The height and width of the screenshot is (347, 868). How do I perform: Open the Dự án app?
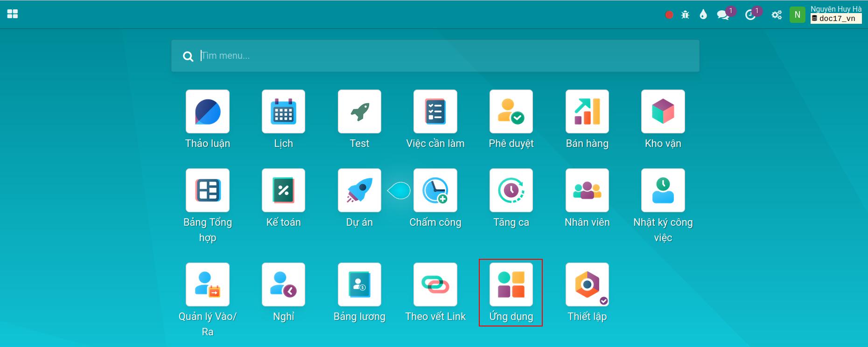coord(359,190)
